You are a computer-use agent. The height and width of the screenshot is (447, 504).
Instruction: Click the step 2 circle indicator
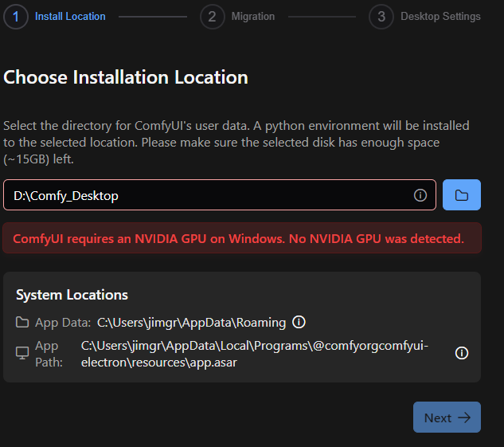(x=213, y=16)
